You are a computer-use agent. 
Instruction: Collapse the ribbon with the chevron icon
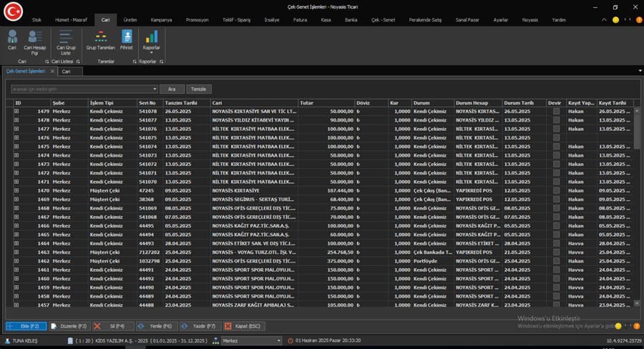[x=604, y=20]
